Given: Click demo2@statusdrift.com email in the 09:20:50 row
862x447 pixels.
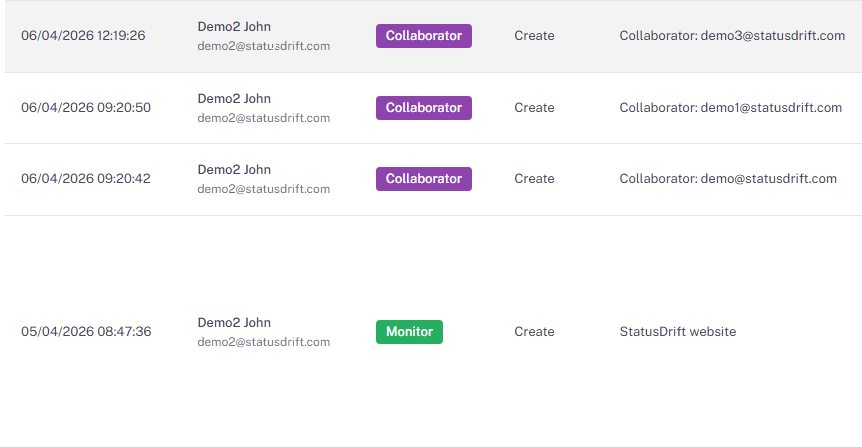Looking at the screenshot, I should pyautogui.click(x=263, y=118).
